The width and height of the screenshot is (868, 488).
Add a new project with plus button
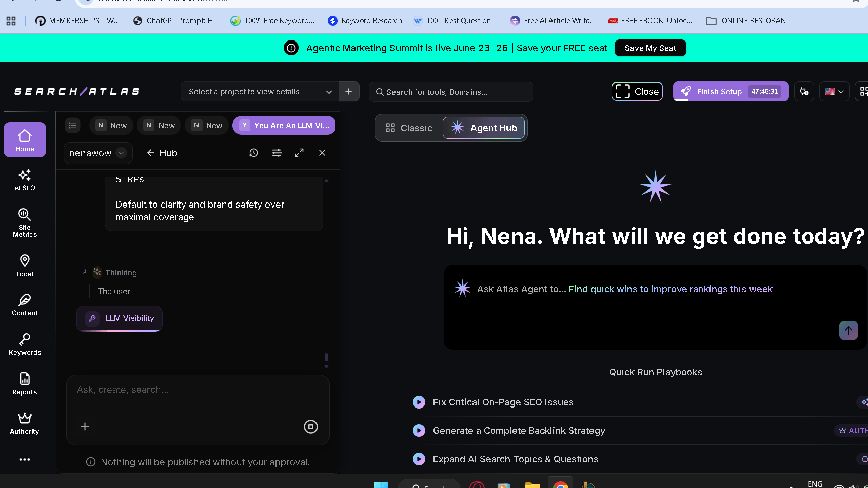(349, 92)
